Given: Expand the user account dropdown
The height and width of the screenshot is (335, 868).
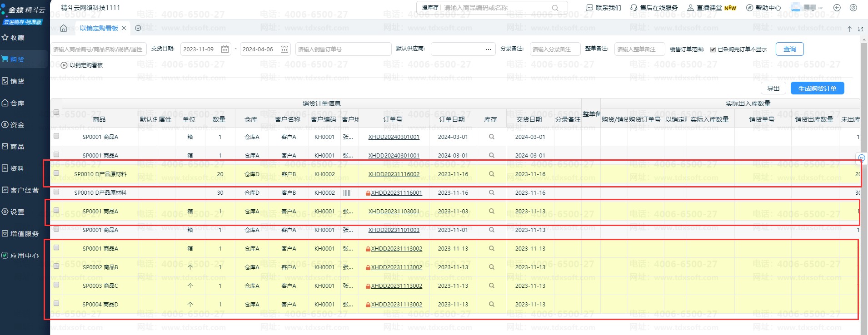Looking at the screenshot, I should [821, 8].
